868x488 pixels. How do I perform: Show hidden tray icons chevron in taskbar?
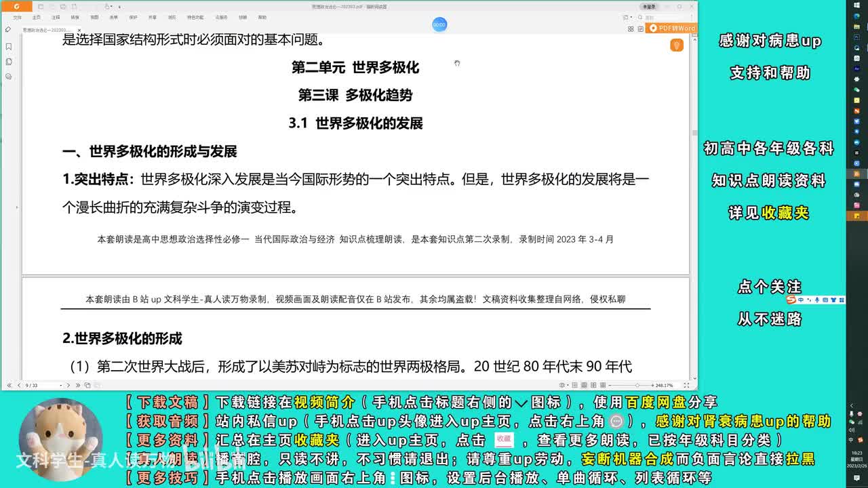pos(852,405)
